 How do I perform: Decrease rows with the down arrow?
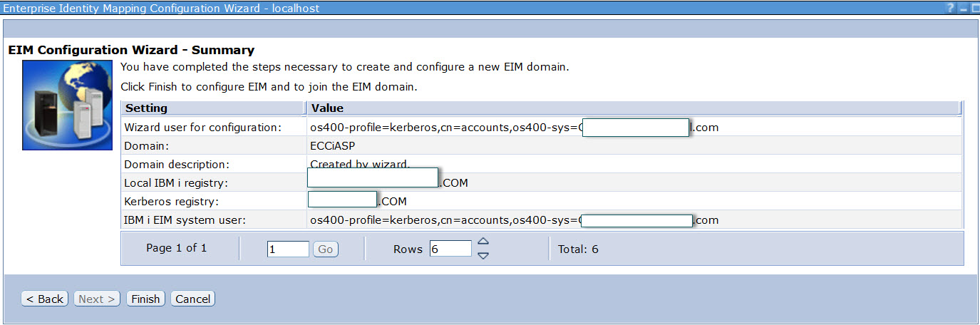pyautogui.click(x=483, y=256)
